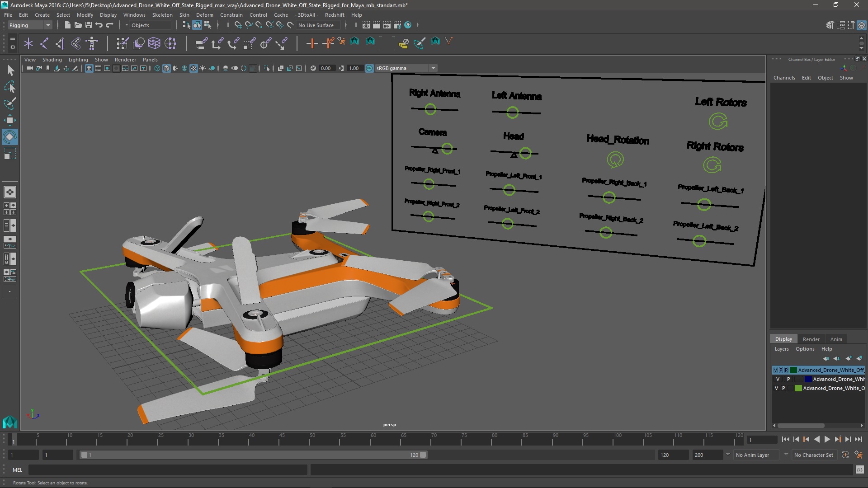The height and width of the screenshot is (488, 868).
Task: Click the dark green layer color swatch
Action: pos(793,370)
